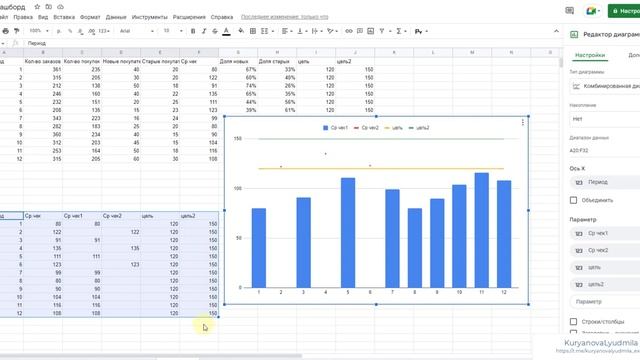This screenshot has width=640, height=360.
Task: Toggle italic formatting
Action: point(204,31)
